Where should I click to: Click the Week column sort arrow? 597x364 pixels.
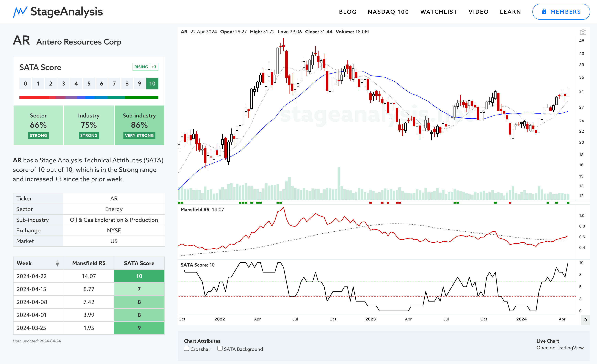point(57,264)
